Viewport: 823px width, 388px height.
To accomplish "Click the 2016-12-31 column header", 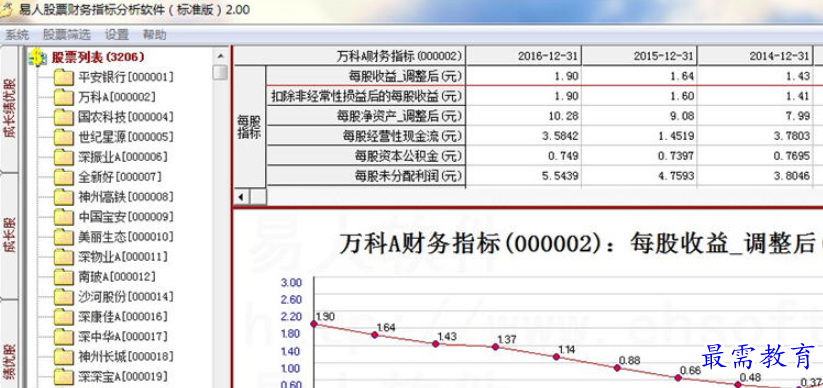I will click(x=524, y=56).
